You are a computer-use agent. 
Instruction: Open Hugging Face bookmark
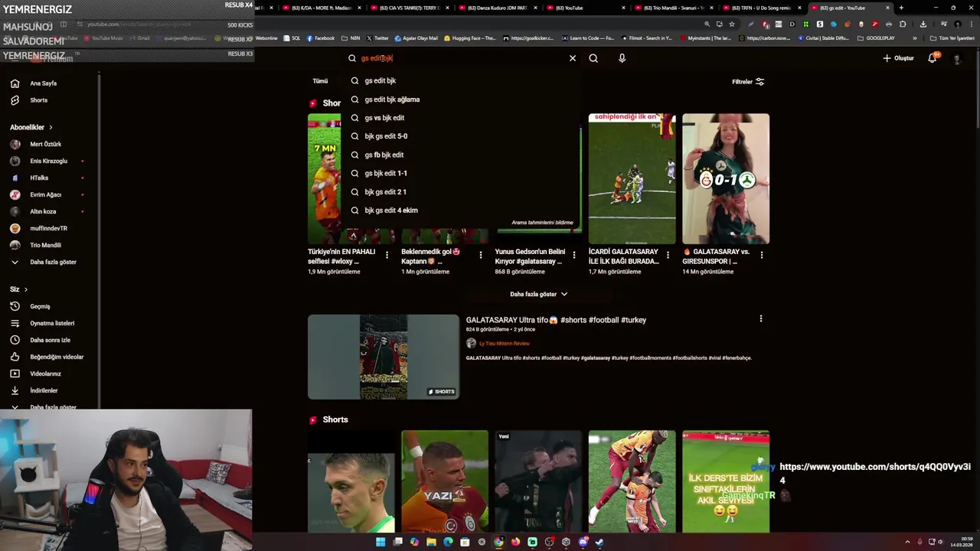point(469,38)
